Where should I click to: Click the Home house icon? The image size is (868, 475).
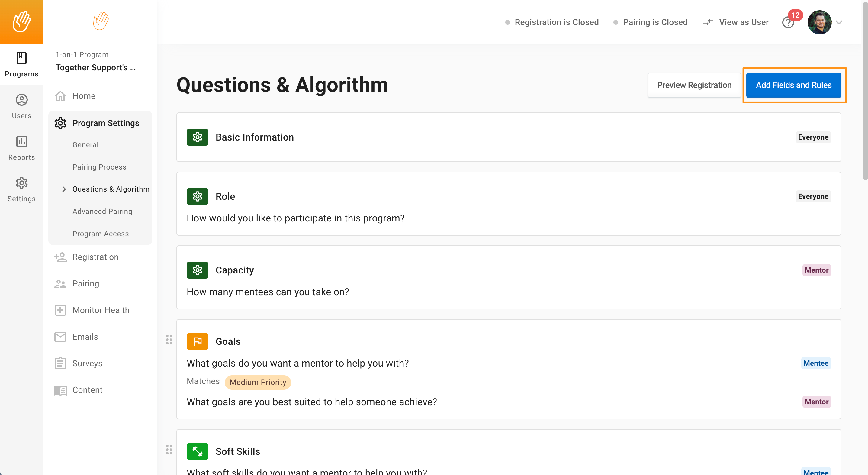(60, 96)
